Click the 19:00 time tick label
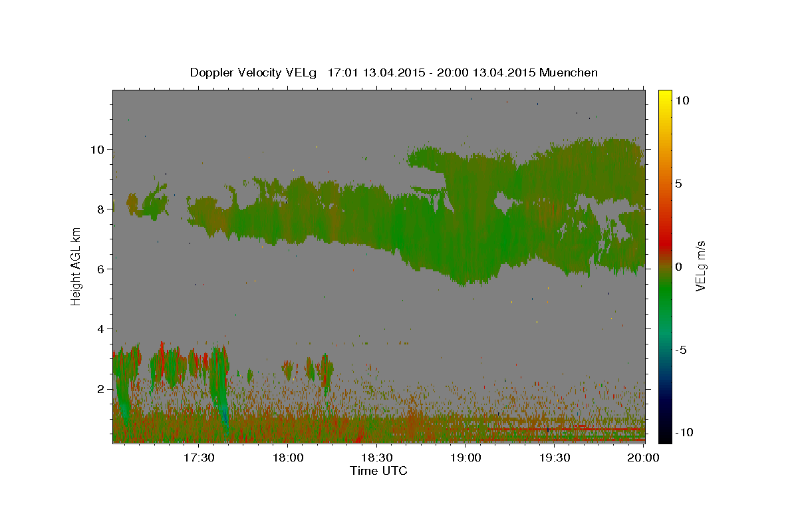 [x=465, y=458]
